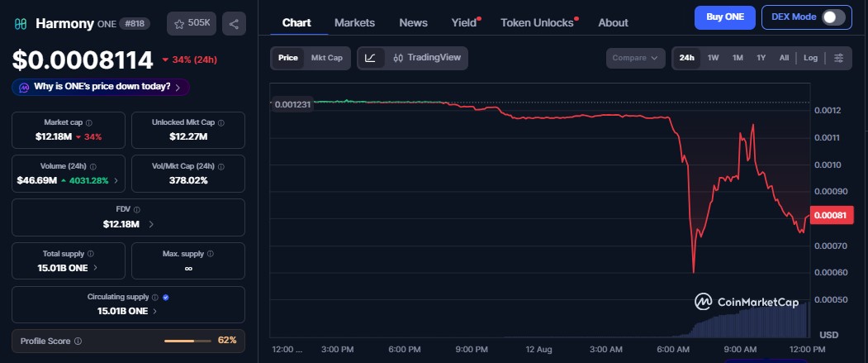
Task: Expand Volume (24h) details chevron
Action: click(116, 180)
